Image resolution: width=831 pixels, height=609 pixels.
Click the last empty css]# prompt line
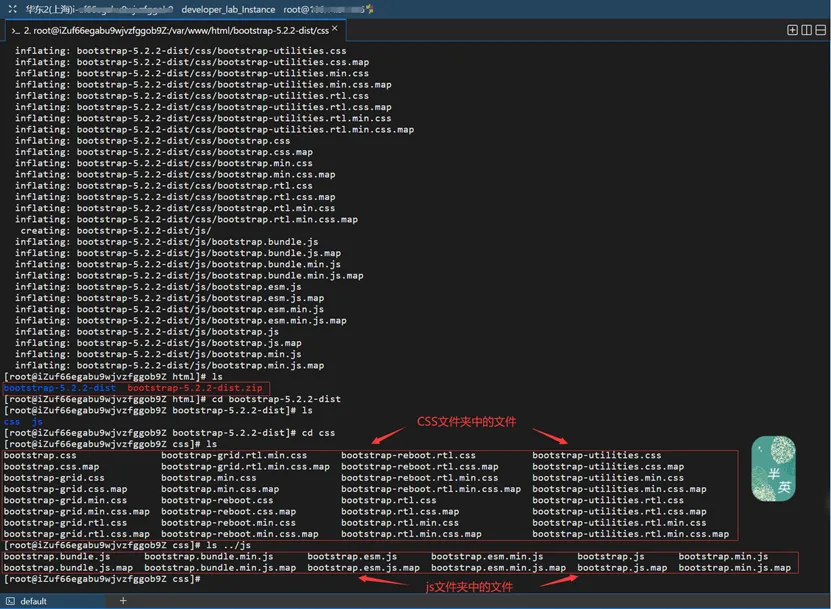(x=102, y=579)
